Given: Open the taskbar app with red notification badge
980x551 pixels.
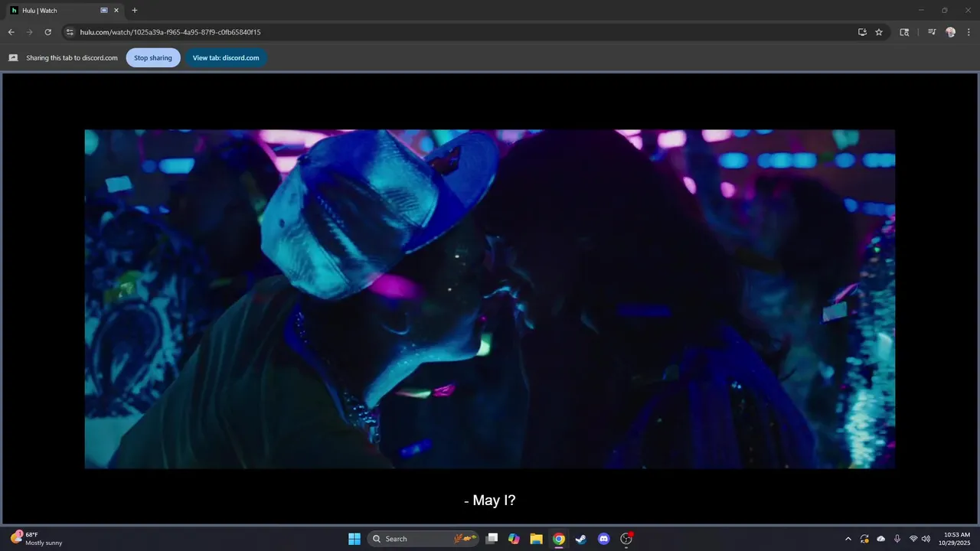Looking at the screenshot, I should (x=626, y=539).
